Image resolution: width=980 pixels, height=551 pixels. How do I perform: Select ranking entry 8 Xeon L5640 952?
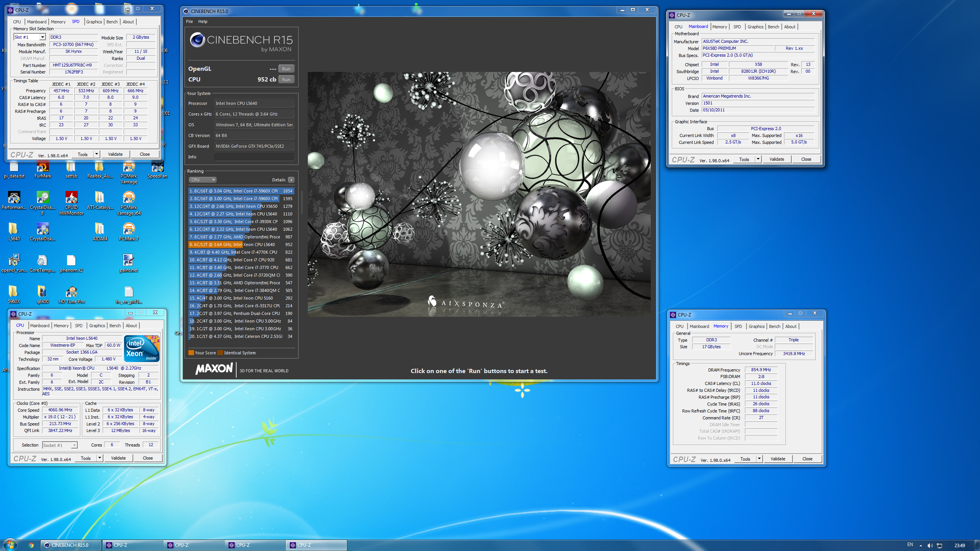(241, 245)
